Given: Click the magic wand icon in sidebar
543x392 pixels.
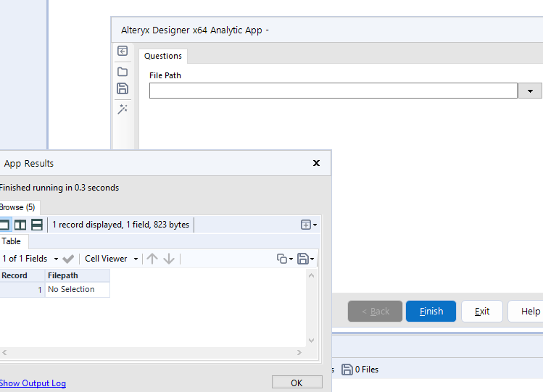Looking at the screenshot, I should tap(123, 109).
